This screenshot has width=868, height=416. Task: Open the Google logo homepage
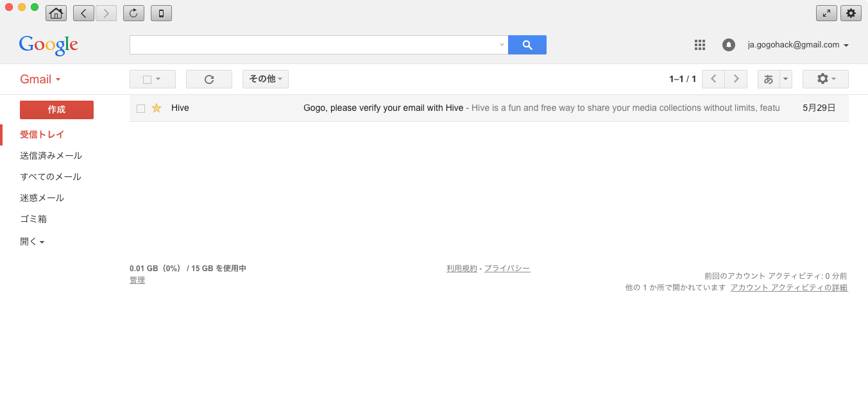pyautogui.click(x=49, y=45)
